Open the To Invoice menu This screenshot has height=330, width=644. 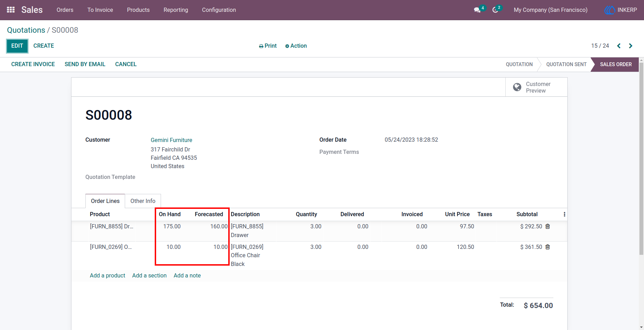(x=100, y=10)
